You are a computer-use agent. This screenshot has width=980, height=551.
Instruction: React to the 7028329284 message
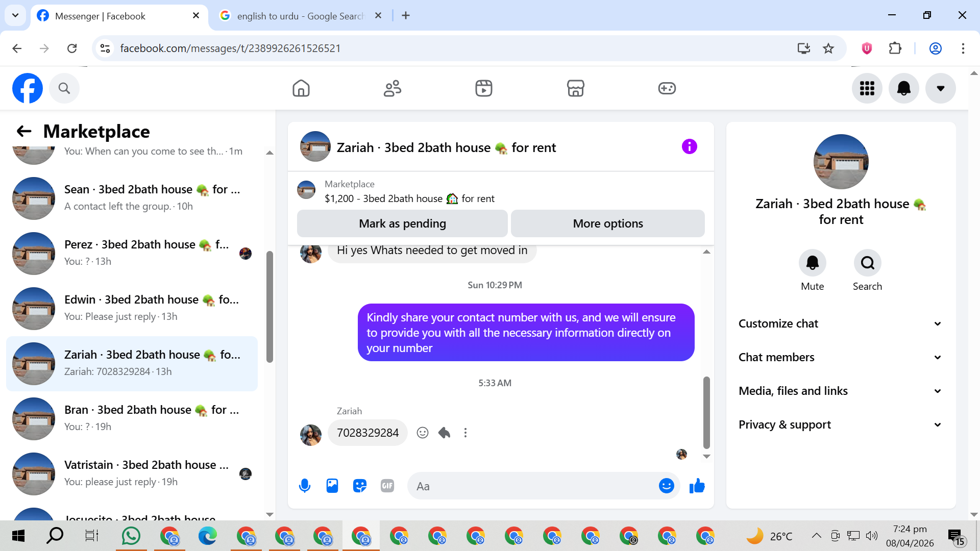pos(422,433)
